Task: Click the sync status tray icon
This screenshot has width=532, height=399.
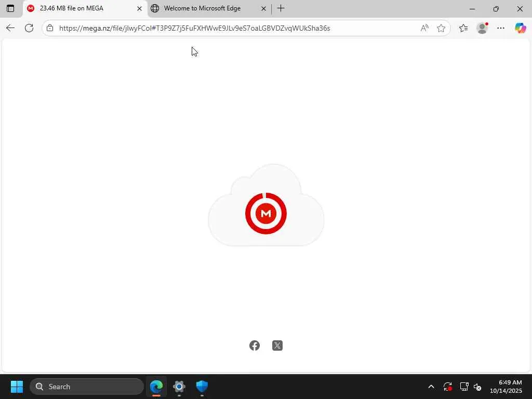Action: (x=447, y=387)
